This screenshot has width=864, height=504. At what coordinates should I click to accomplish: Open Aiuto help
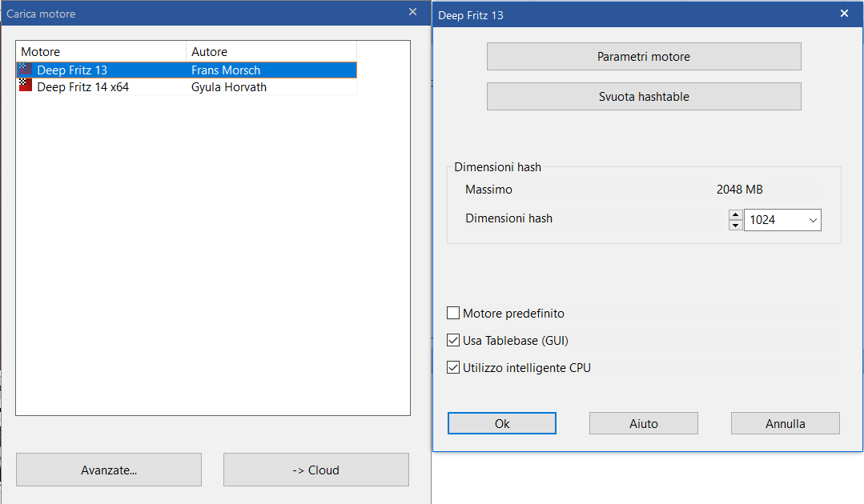click(x=644, y=424)
